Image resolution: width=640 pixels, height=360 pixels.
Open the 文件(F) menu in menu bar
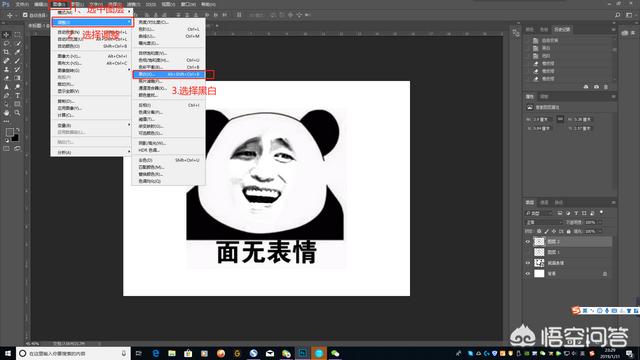click(x=22, y=4)
